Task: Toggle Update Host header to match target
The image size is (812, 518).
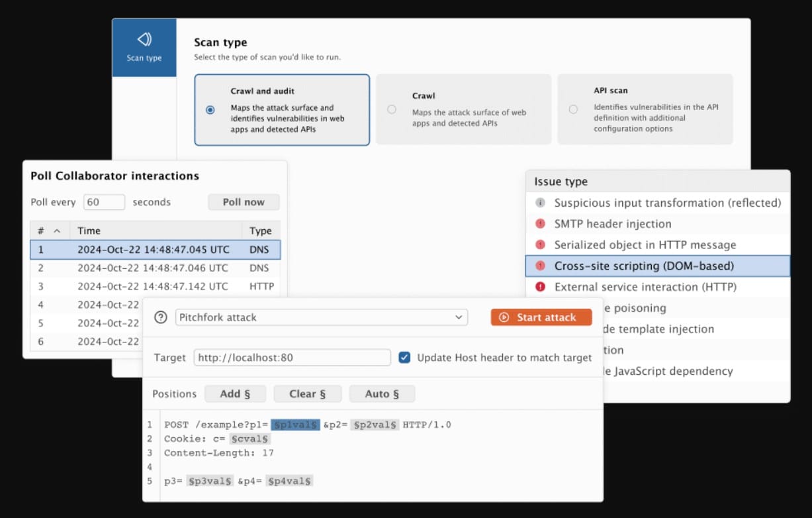Action: pyautogui.click(x=404, y=358)
